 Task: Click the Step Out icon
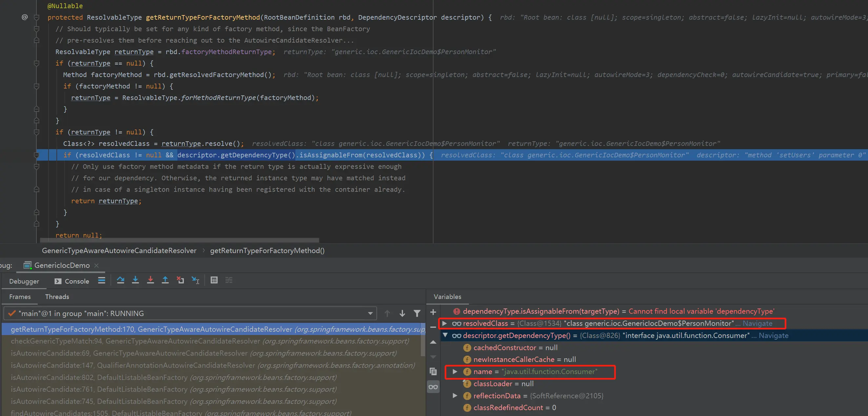[165, 280]
